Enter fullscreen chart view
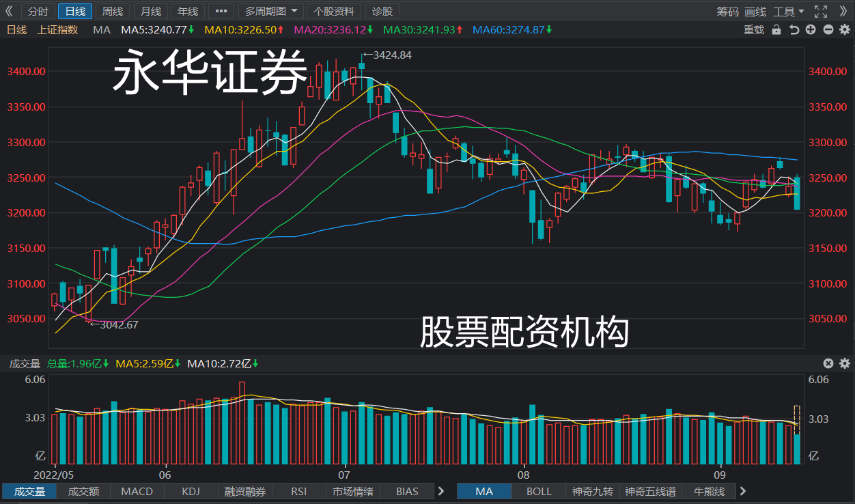Image resolution: width=855 pixels, height=504 pixels. tap(821, 11)
